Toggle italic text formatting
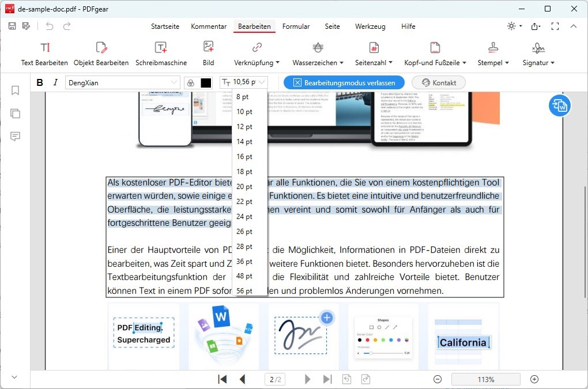588x389 pixels. [x=54, y=82]
